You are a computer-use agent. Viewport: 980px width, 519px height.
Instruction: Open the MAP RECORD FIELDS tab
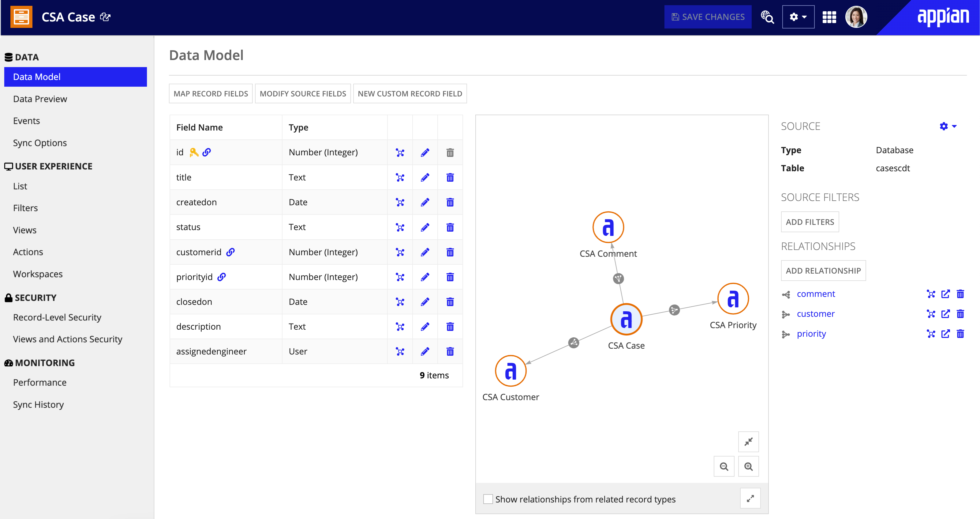point(211,93)
